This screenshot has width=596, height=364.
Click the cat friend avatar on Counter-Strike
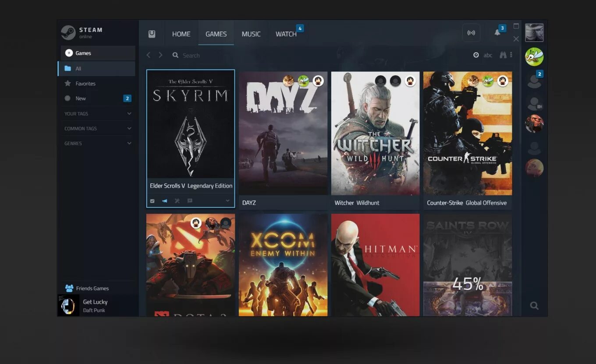click(473, 81)
